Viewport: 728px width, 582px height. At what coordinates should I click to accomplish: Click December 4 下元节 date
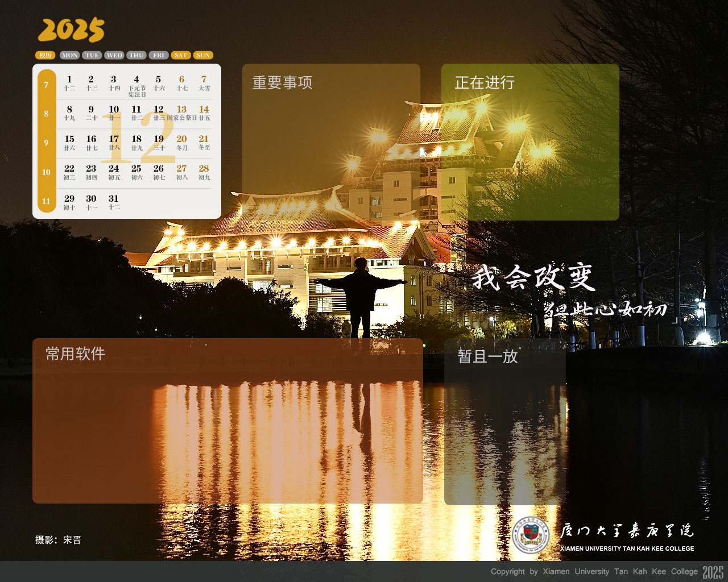point(136,84)
